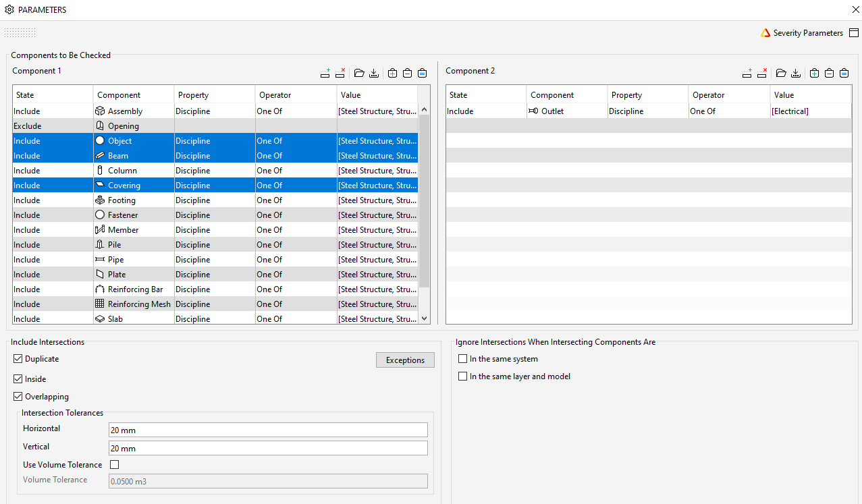This screenshot has height=504, width=862.
Task: Click the One Of operator cell for Footing
Action: [296, 200]
